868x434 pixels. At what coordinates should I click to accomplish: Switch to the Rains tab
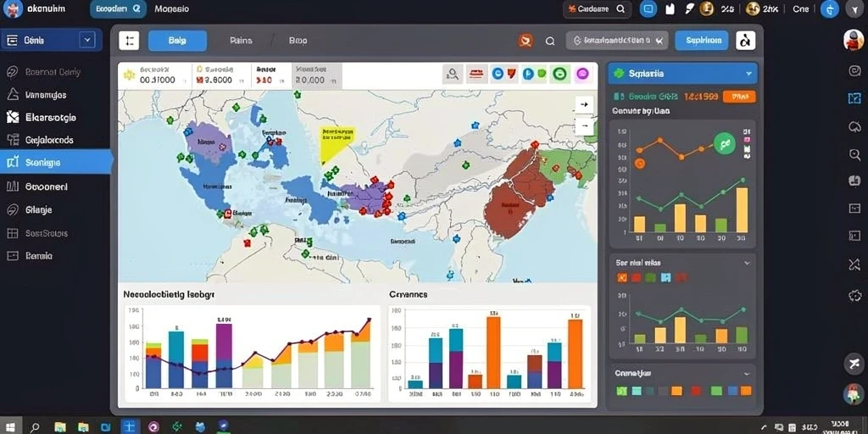tap(241, 41)
